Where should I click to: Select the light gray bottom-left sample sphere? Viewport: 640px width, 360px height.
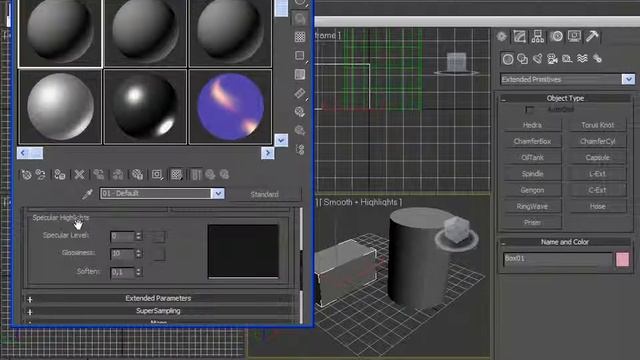click(x=60, y=107)
